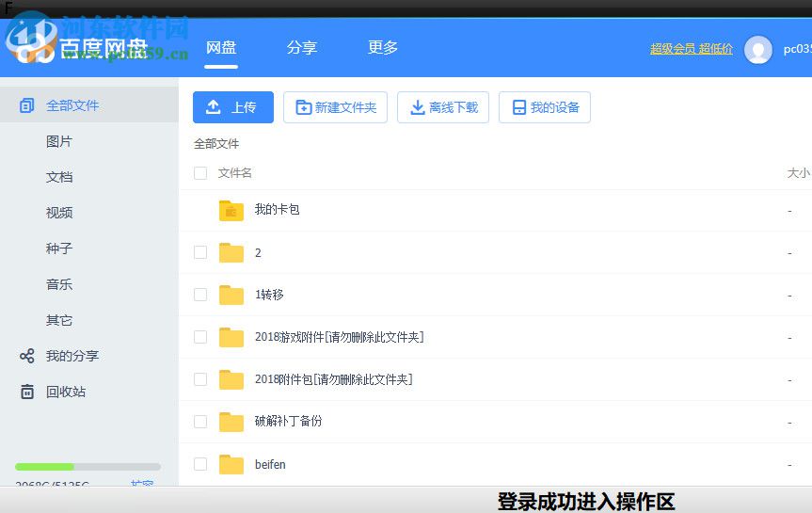812x513 pixels.
Task: Check the box for folder 1转移
Action: (200, 295)
